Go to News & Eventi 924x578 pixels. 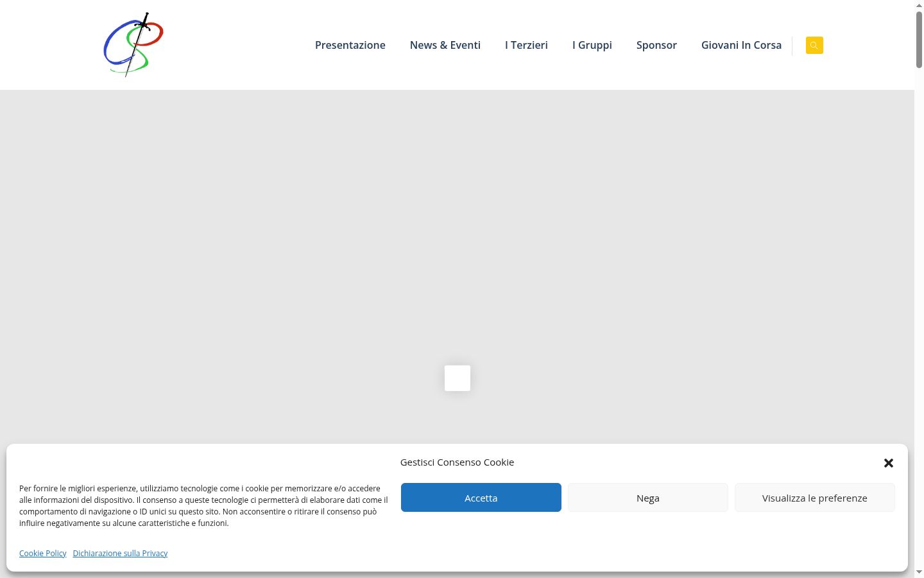(445, 45)
